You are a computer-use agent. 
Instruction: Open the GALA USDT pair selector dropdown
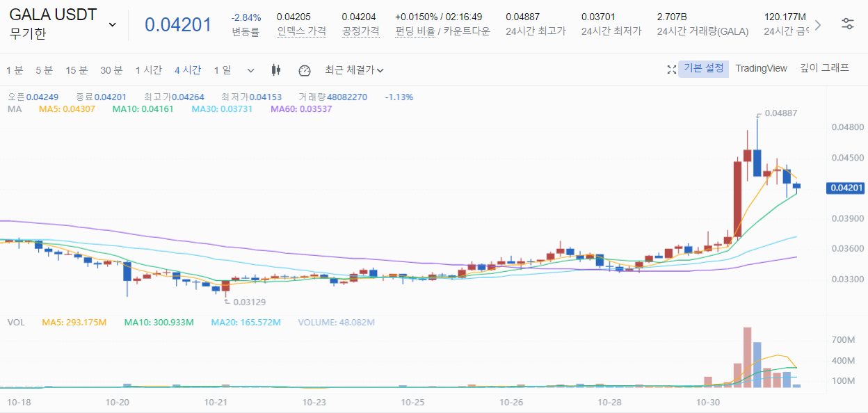click(113, 24)
